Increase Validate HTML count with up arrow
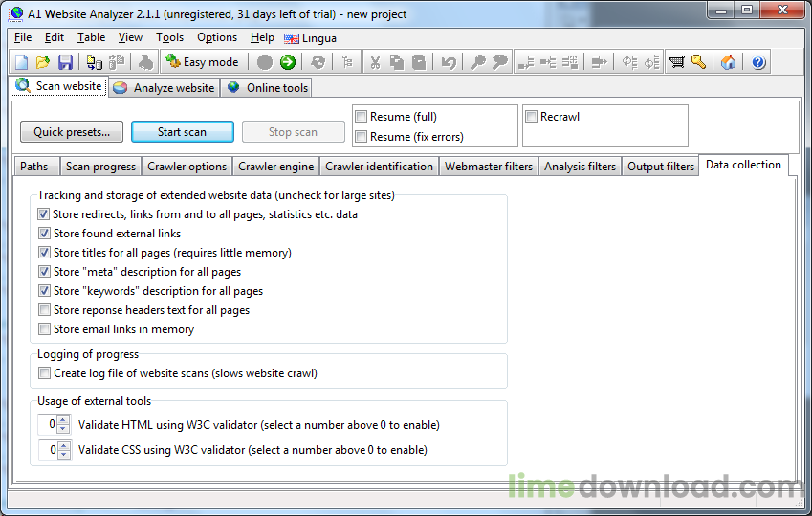 coord(63,420)
